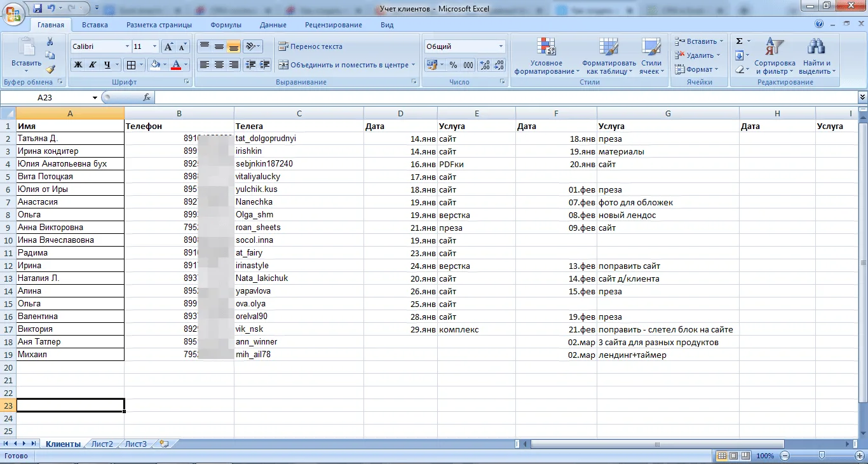Increase font size with the large A
Image resolution: width=868 pixels, height=464 pixels.
click(x=168, y=46)
